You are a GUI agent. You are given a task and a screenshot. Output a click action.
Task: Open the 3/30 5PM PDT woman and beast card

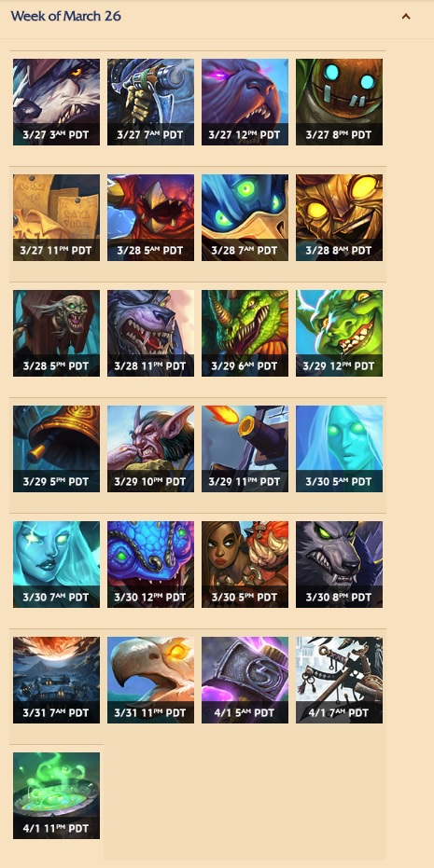(245, 565)
